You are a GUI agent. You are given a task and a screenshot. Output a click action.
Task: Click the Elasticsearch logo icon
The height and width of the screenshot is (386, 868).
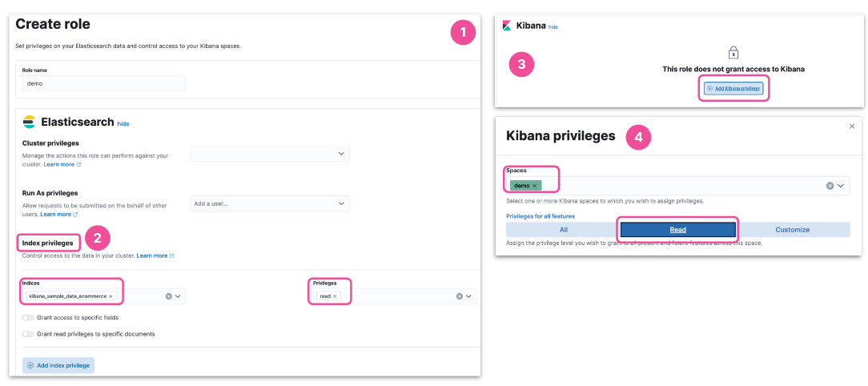pos(30,123)
